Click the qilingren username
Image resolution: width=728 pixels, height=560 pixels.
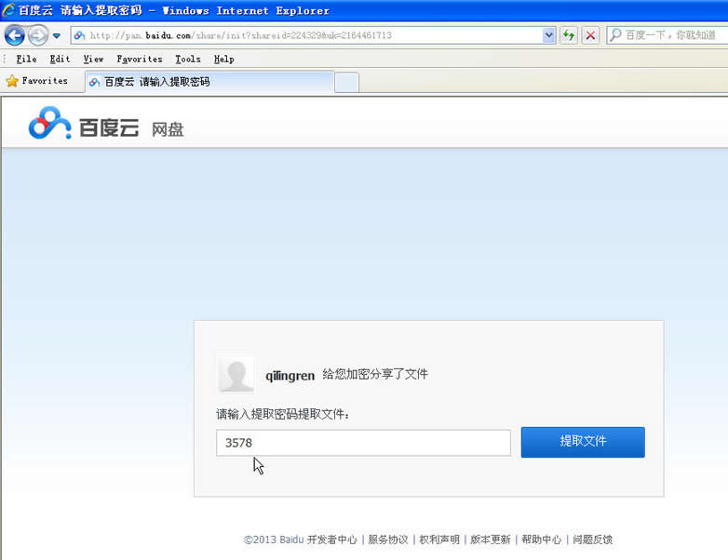[x=290, y=375]
